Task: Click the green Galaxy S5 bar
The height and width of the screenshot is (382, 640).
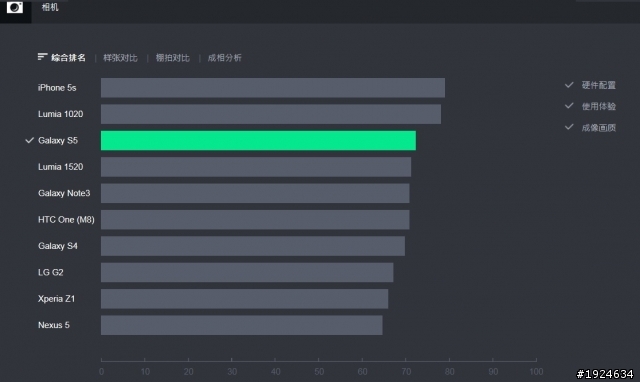Action: tap(258, 140)
